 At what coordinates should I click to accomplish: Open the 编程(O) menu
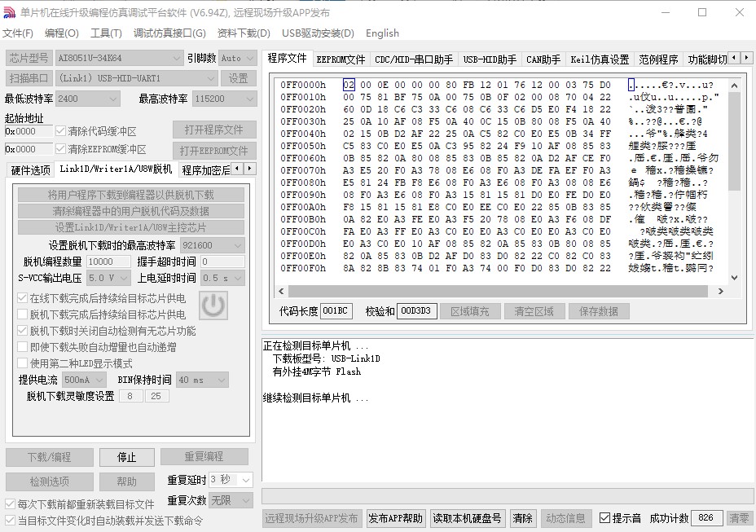(62, 33)
